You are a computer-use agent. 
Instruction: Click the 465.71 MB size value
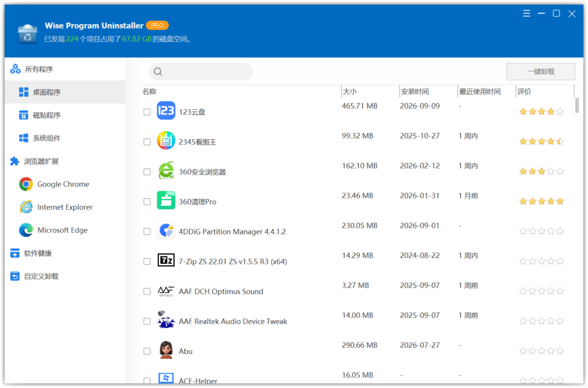[359, 106]
